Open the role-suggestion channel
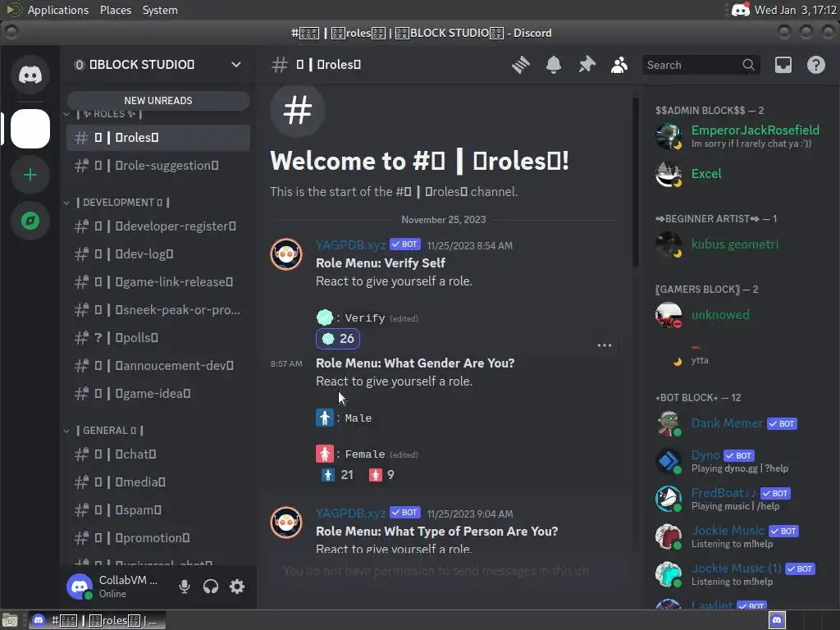 click(x=158, y=166)
